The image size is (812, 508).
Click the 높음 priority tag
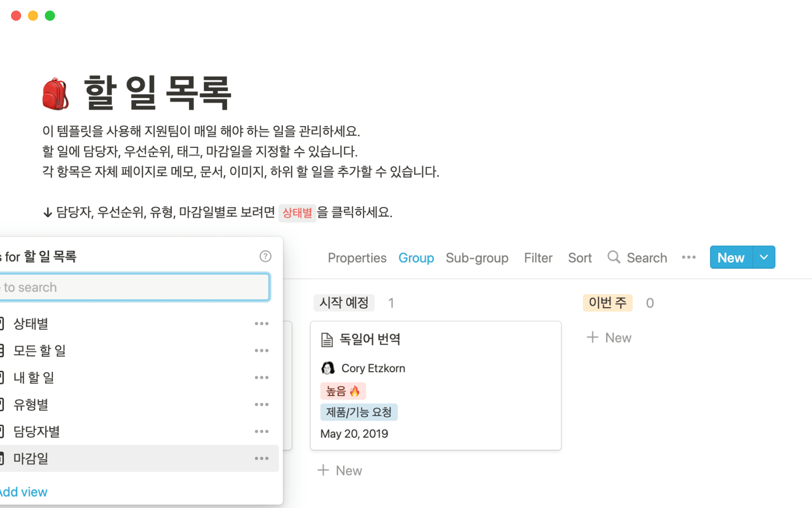click(343, 391)
